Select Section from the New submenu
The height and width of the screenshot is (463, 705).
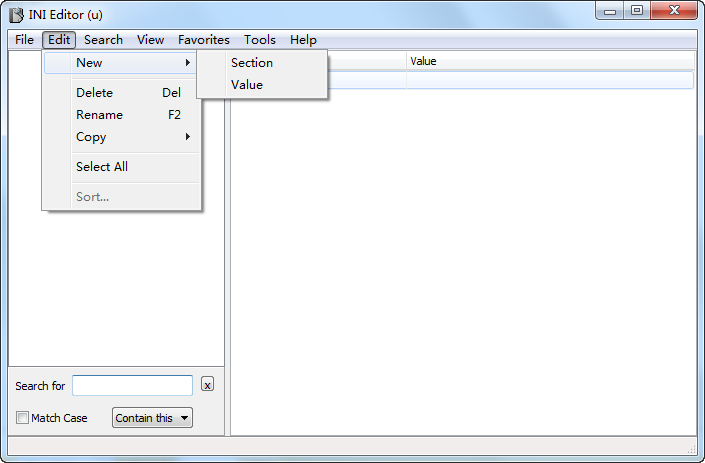tap(262, 63)
